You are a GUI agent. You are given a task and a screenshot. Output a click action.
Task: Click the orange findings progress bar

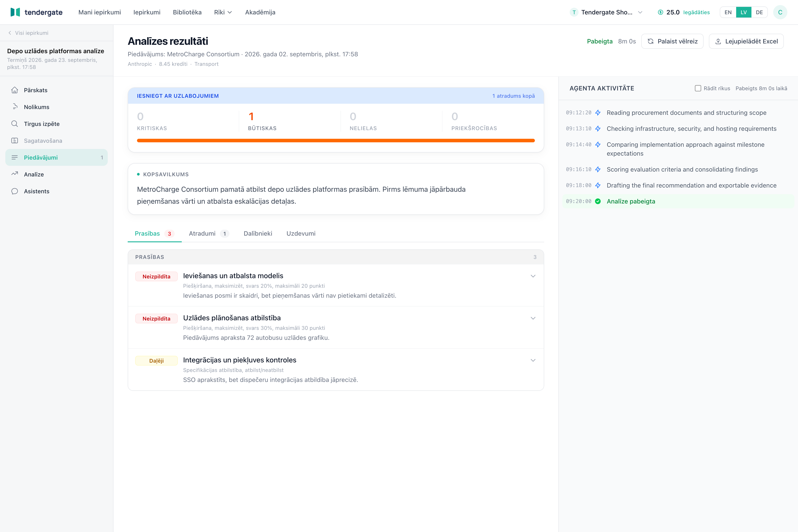(336, 141)
